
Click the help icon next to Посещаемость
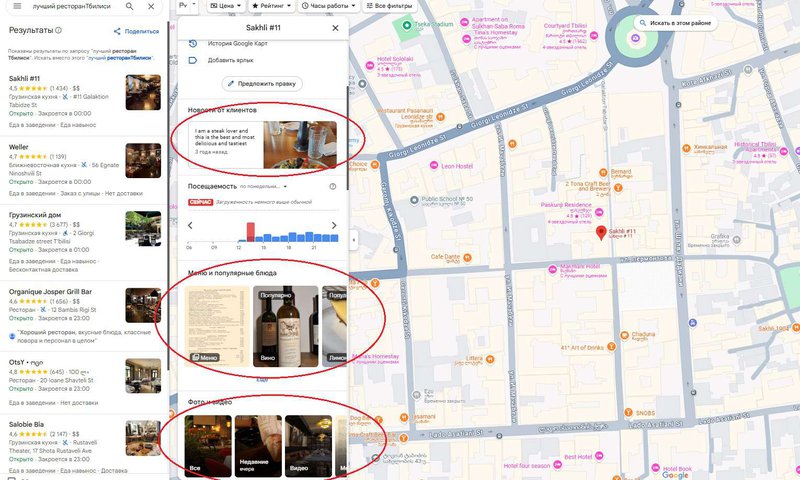click(333, 186)
